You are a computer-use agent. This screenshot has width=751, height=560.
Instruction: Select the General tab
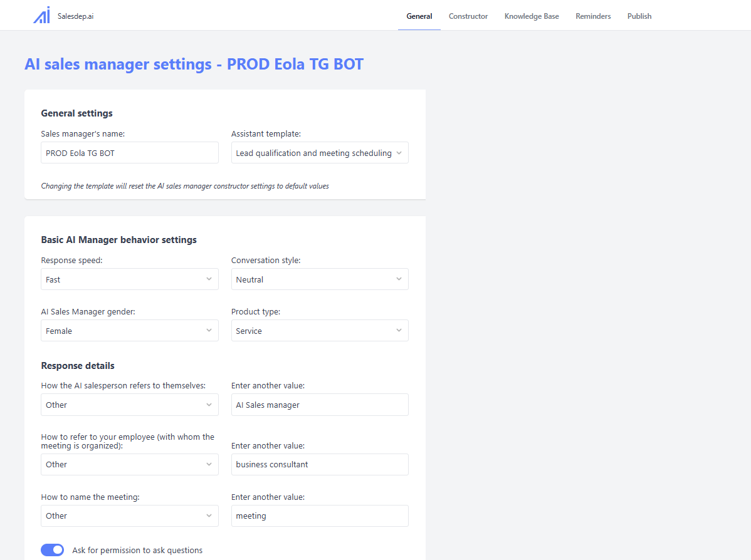click(419, 16)
